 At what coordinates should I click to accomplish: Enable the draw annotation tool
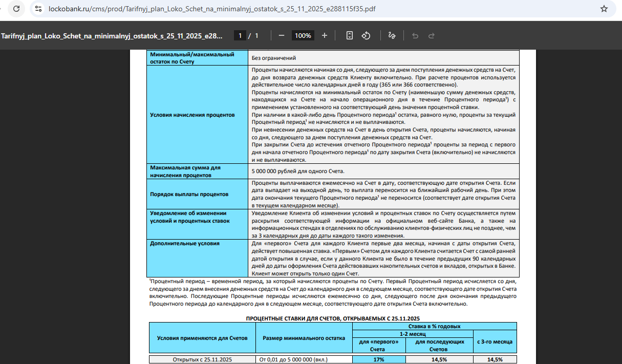[392, 35]
